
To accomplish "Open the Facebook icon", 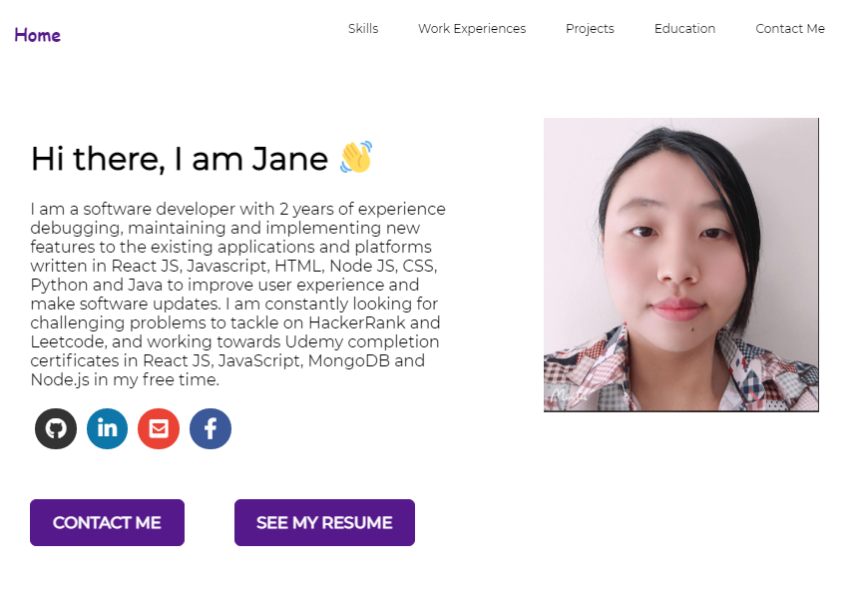I will coord(211,428).
